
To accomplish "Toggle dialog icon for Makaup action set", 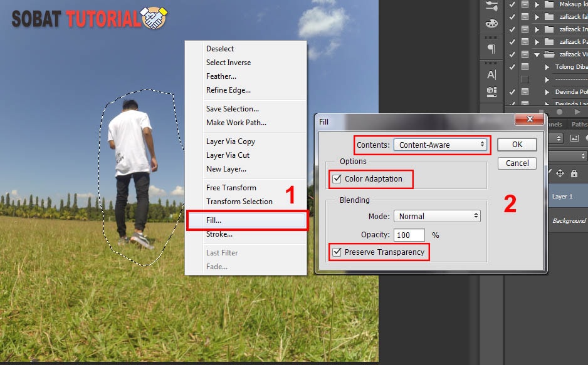I will click(x=525, y=4).
